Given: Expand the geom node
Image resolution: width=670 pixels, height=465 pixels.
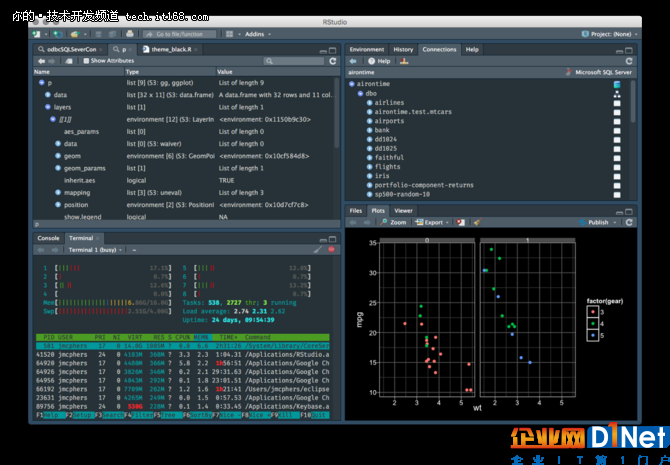Looking at the screenshot, I should tap(58, 156).
